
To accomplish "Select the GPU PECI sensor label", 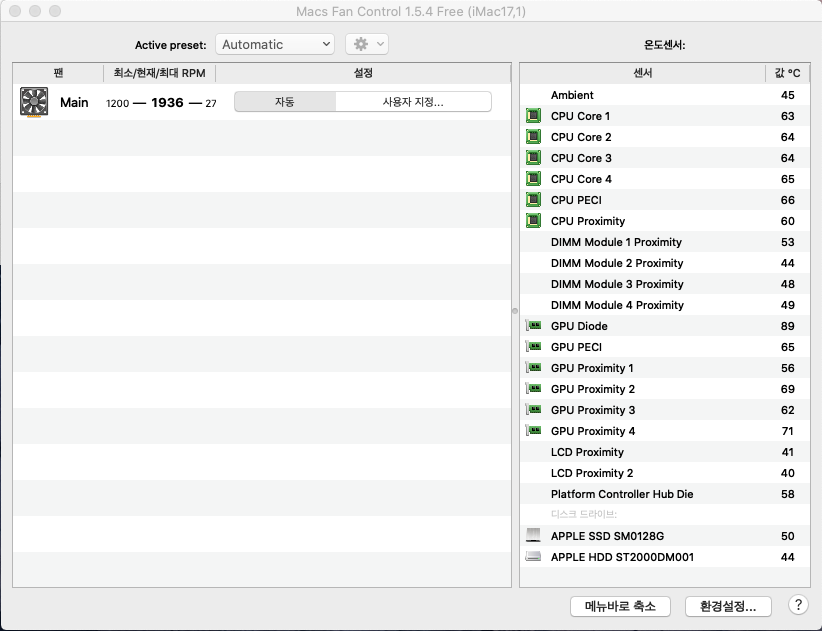I will pyautogui.click(x=576, y=347).
